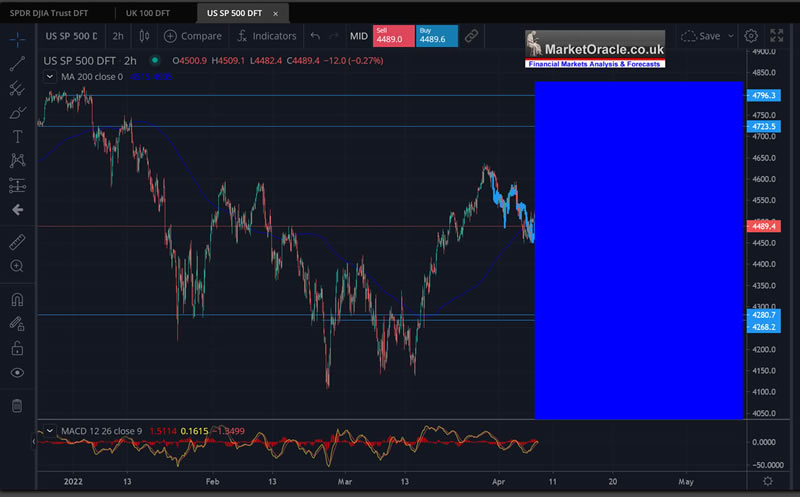Select the crosshair cursor tool
Viewport: 800px width, 497px height.
tap(17, 40)
